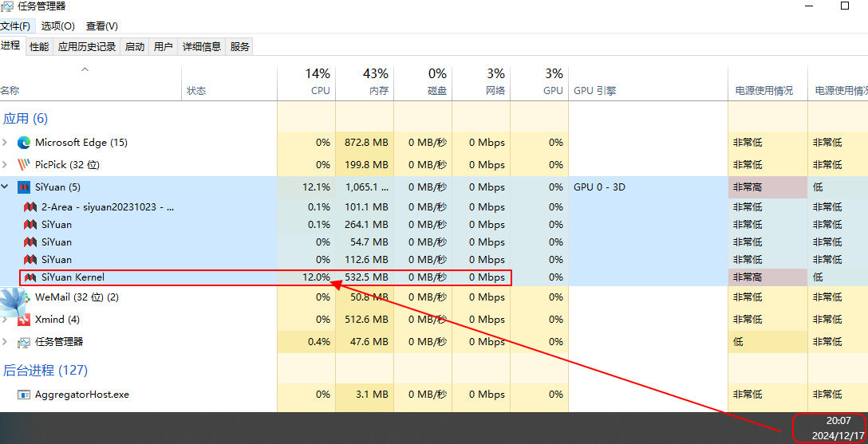868x444 pixels.
Task: Collapse the SiYuan (5) group
Action: (x=5, y=187)
